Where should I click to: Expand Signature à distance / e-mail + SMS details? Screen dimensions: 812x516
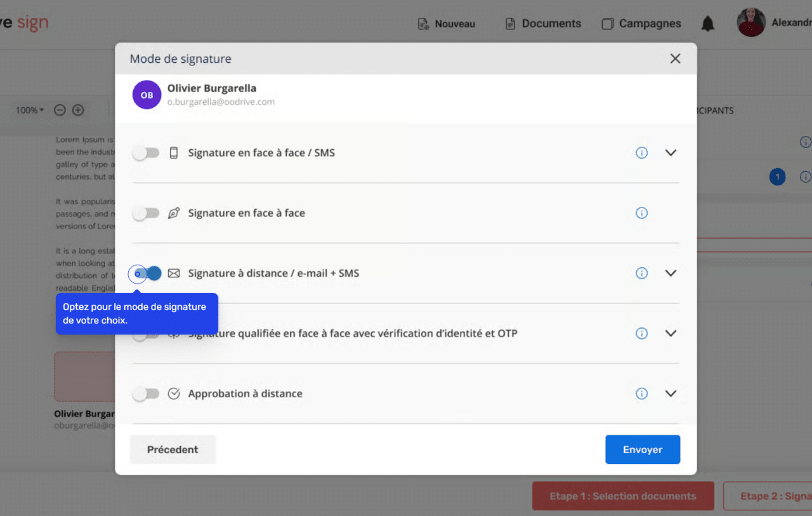coord(671,274)
